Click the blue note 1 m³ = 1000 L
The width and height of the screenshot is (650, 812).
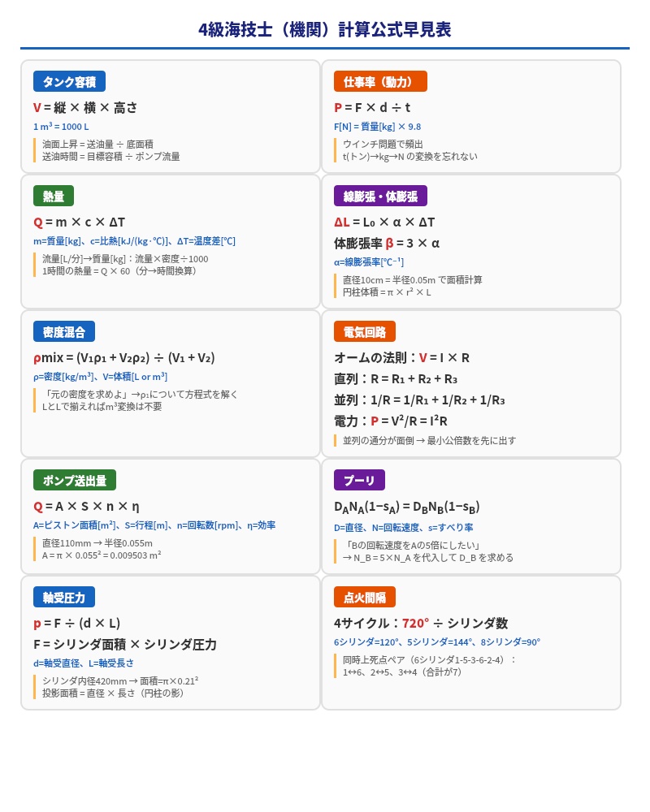[x=61, y=127]
